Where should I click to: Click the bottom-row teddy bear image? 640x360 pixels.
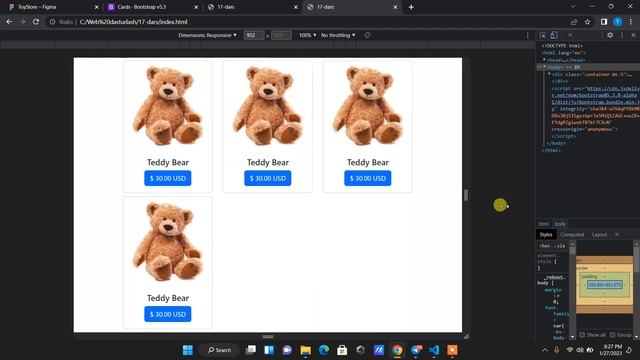168,242
